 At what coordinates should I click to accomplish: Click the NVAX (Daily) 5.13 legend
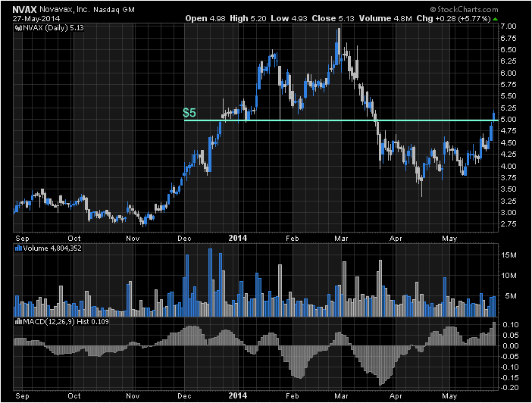coord(53,28)
